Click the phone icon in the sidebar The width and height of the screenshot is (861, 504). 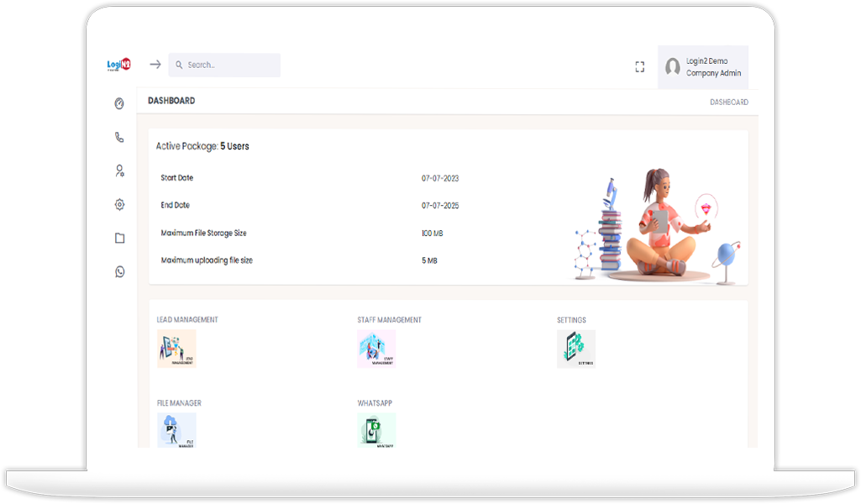[119, 138]
